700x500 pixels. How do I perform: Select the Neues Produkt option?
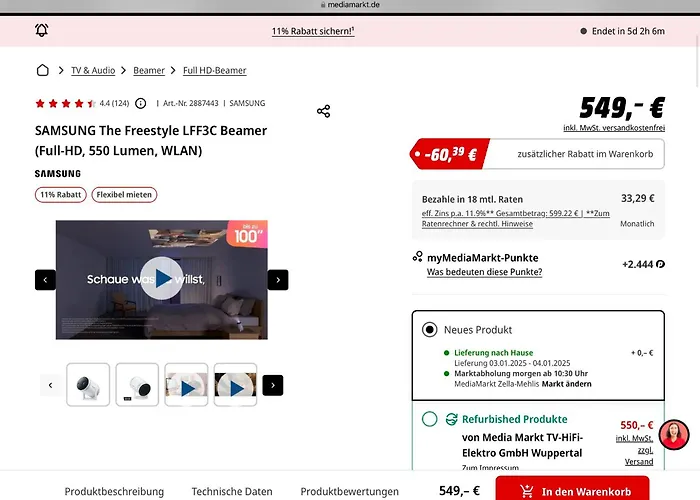(430, 330)
